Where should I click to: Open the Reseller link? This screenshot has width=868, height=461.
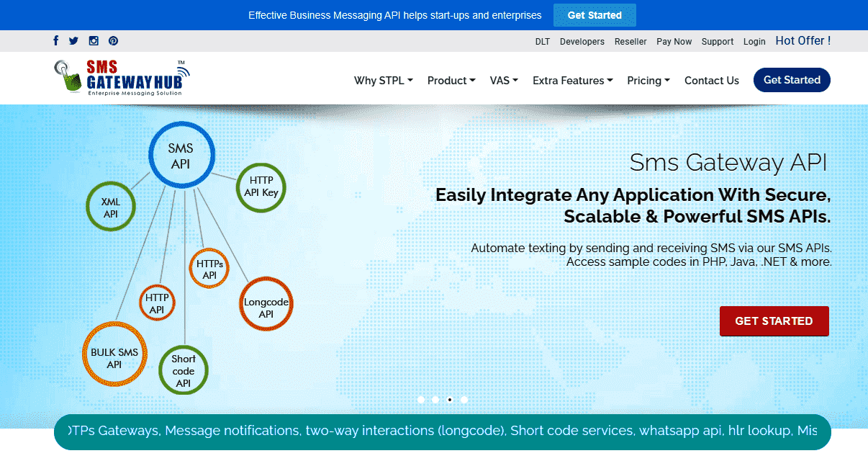[630, 42]
